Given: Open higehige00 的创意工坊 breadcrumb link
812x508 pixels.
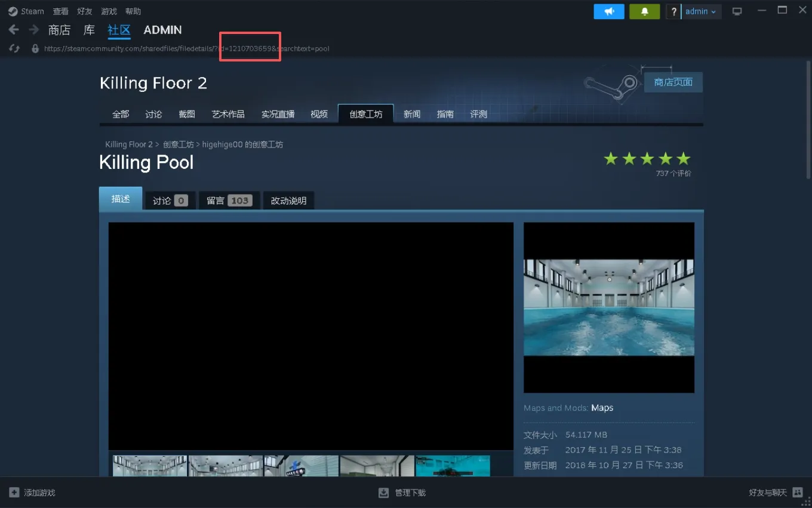Looking at the screenshot, I should (x=242, y=144).
